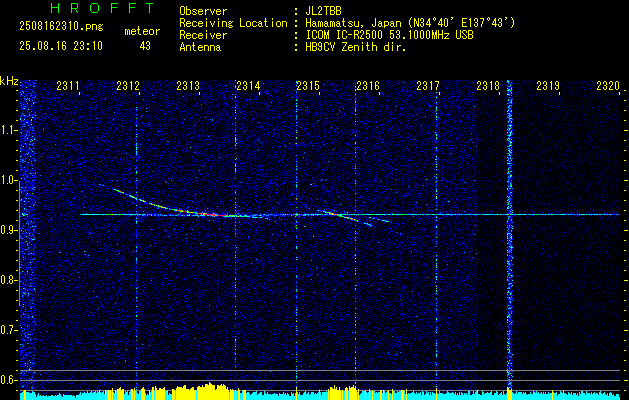
Task: Click the ICOM IC-R2500 53.1000MHz USB text
Action: (x=389, y=35)
